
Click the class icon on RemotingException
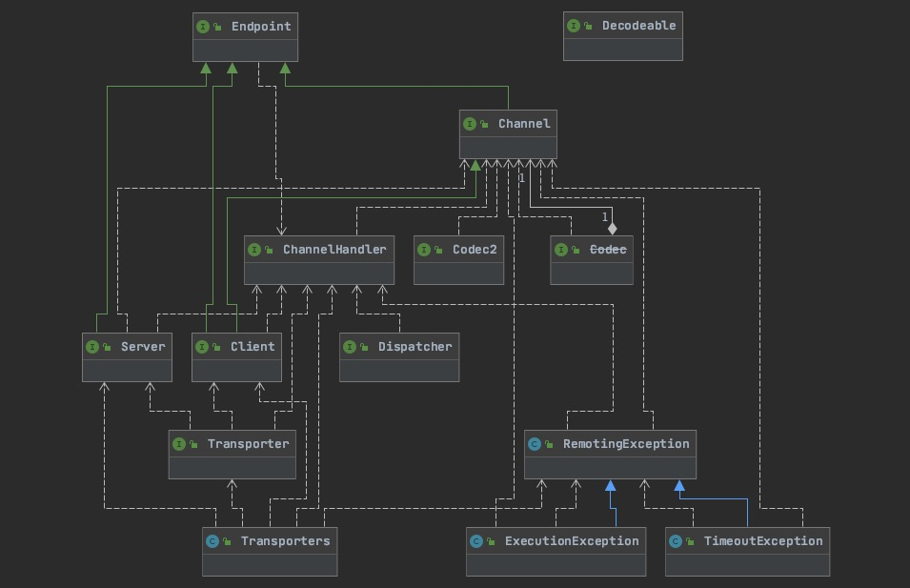pos(534,444)
